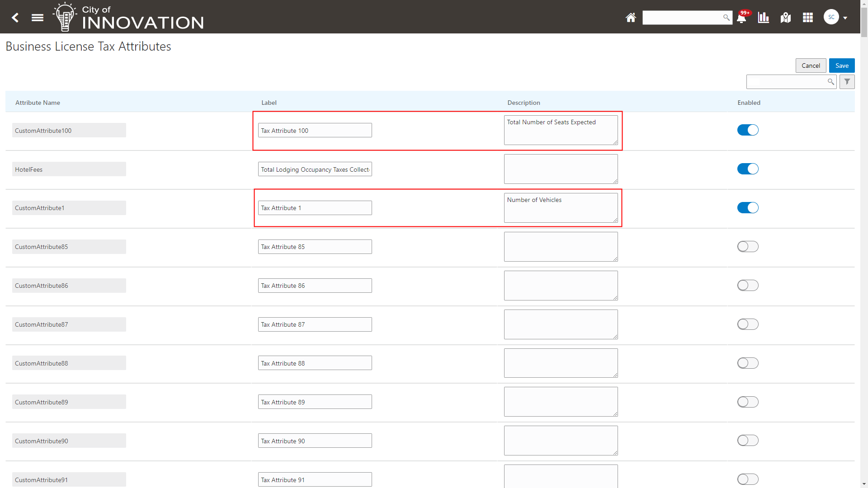868x488 pixels.
Task: Open the hamburger navigation menu
Action: (x=38, y=18)
